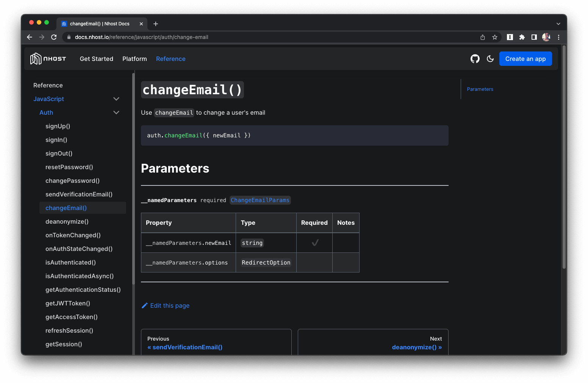This screenshot has height=383, width=588.
Task: Open a new browser tab
Action: pos(156,24)
